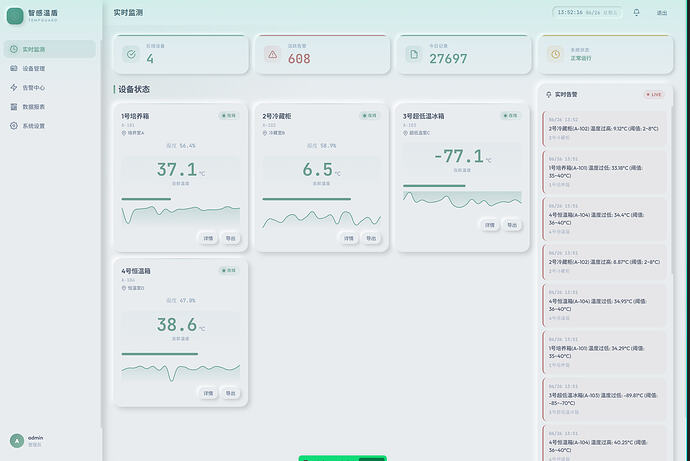
Task: Open the first 2号冷藏柜 alert in the 实时告警 list
Action: tap(605, 128)
